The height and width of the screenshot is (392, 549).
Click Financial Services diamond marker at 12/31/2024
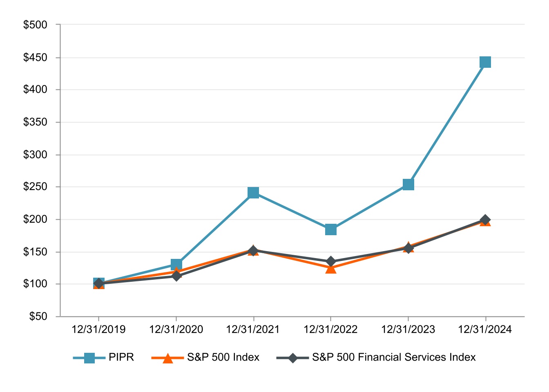tap(485, 220)
